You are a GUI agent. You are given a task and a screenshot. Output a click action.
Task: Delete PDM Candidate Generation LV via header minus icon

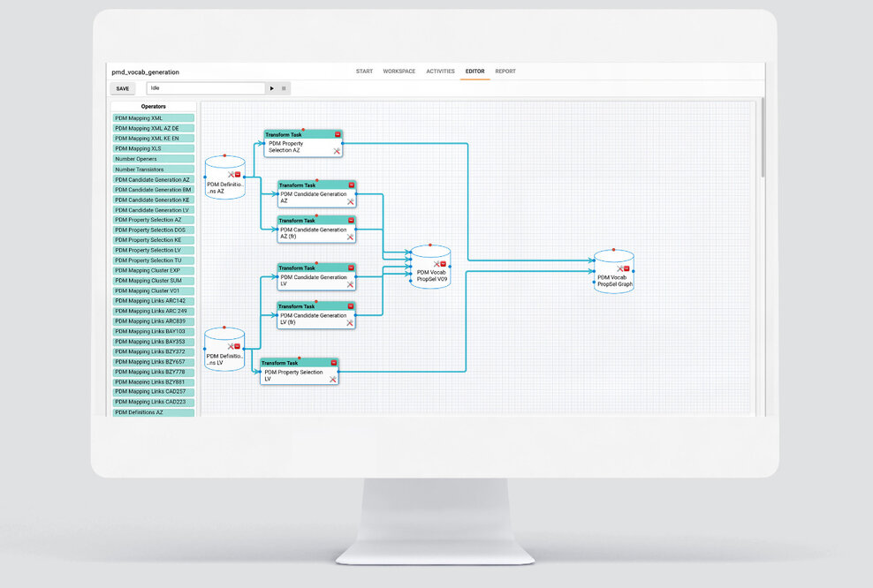click(352, 269)
